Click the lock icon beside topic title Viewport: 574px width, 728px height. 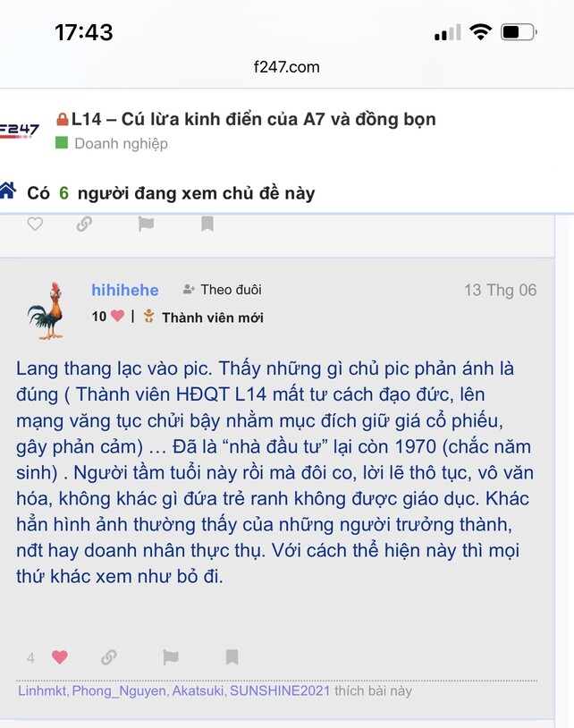[x=63, y=119]
